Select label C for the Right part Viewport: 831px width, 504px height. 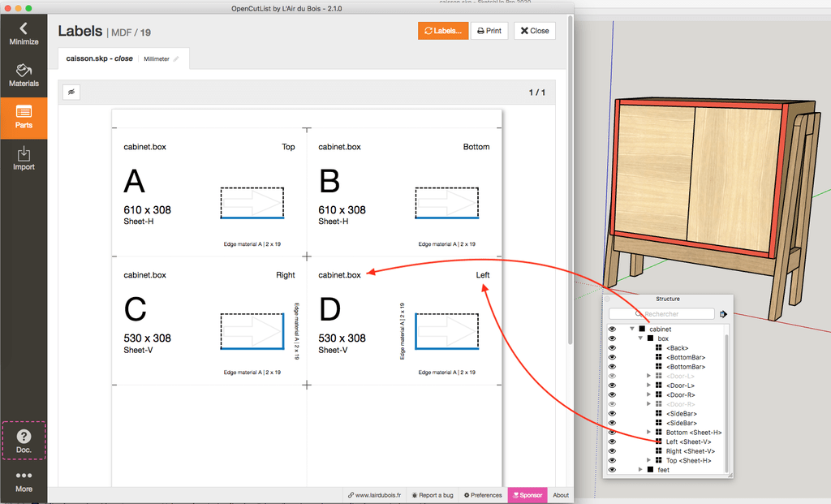click(x=209, y=321)
